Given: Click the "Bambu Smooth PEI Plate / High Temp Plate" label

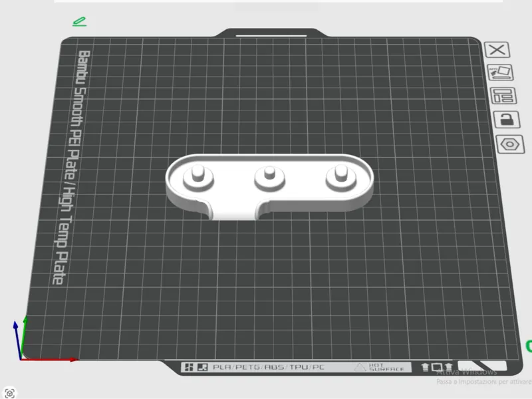Looking at the screenshot, I should (72, 167).
